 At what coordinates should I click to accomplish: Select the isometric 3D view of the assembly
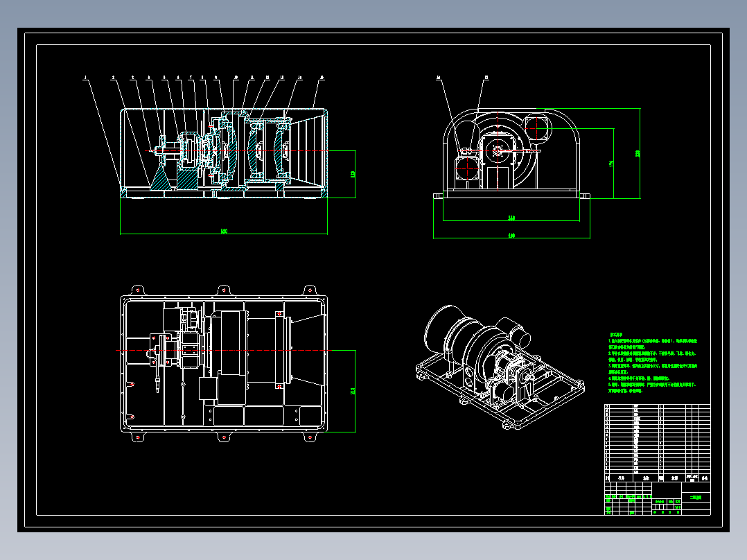[500, 367]
